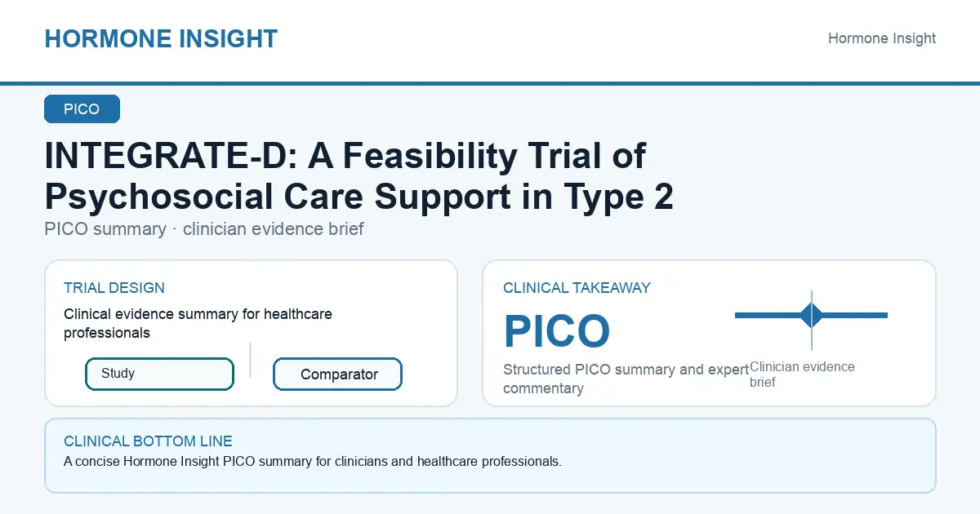Click the Clinical evidence summary description
The image size is (980, 514).
[198, 323]
